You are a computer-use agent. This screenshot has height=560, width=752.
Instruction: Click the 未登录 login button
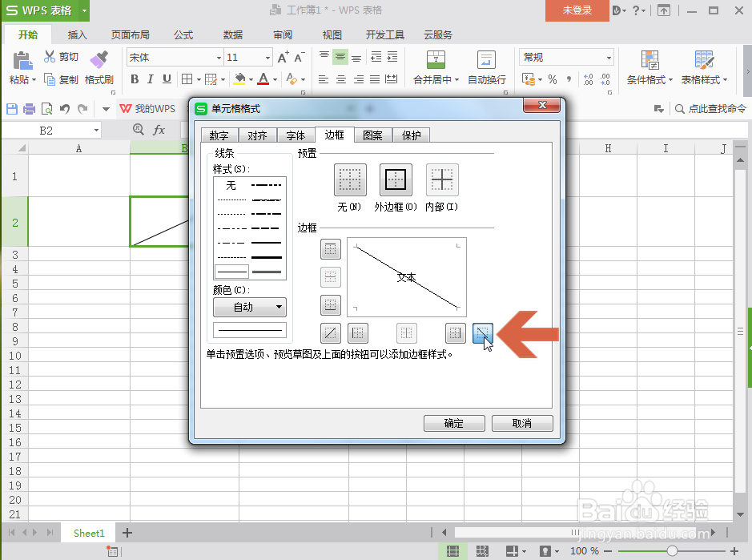(577, 10)
